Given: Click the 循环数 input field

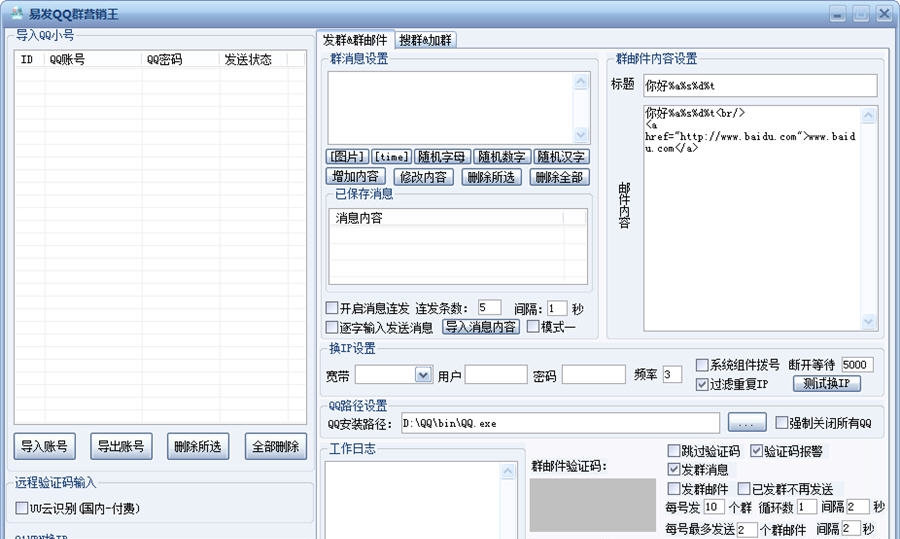Looking at the screenshot, I should tap(806, 507).
